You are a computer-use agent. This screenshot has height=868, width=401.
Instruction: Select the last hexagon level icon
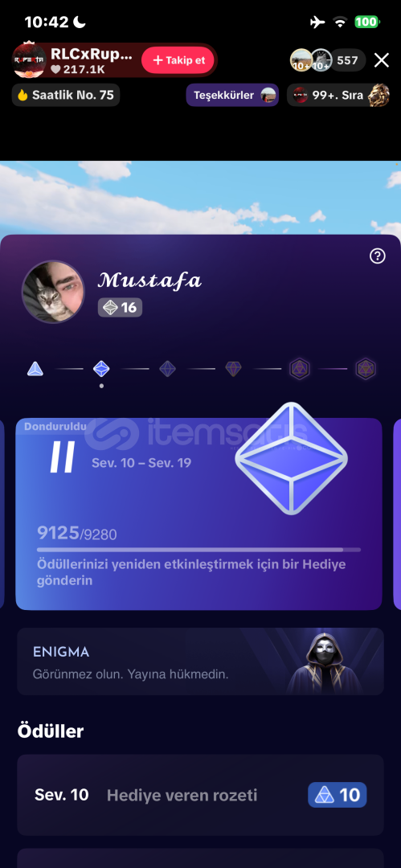tap(366, 369)
